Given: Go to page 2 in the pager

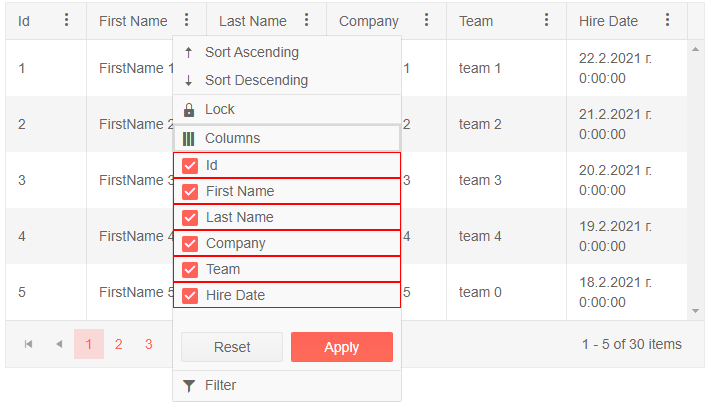Looking at the screenshot, I should (x=118, y=344).
